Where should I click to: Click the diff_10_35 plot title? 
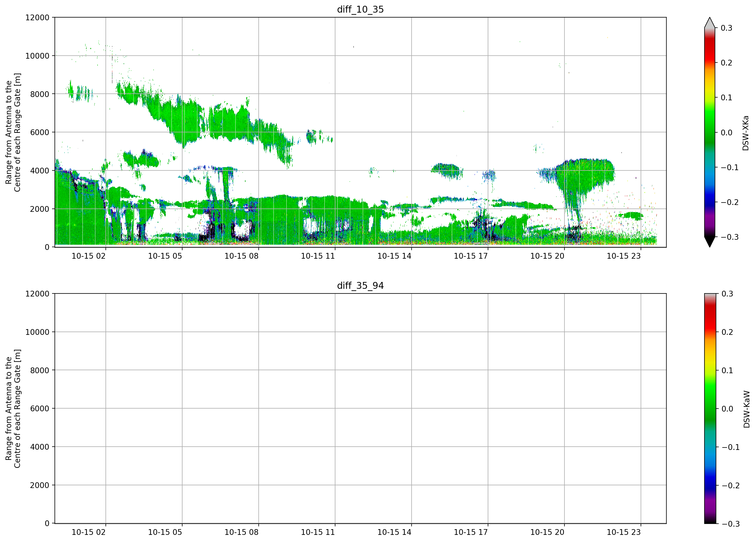tap(360, 9)
